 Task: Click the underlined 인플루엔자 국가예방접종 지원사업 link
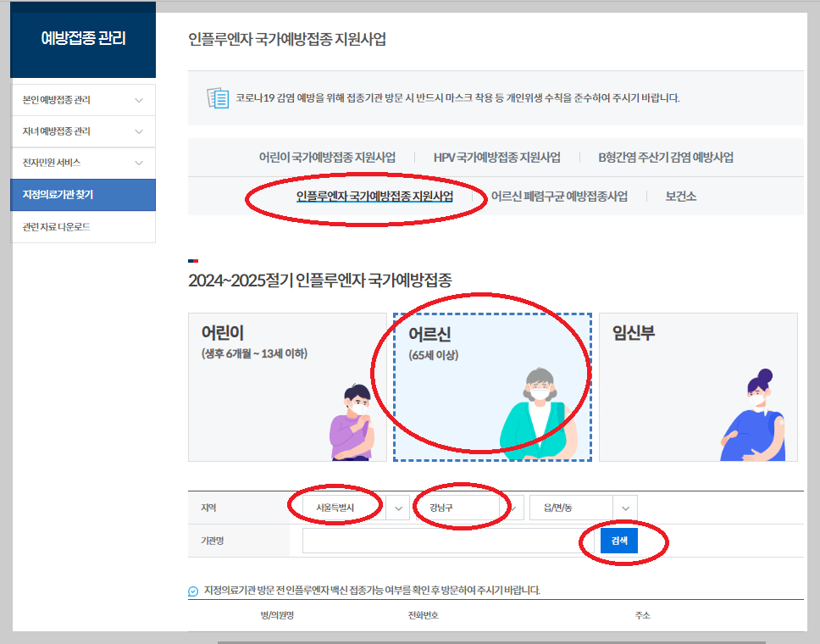(376, 197)
